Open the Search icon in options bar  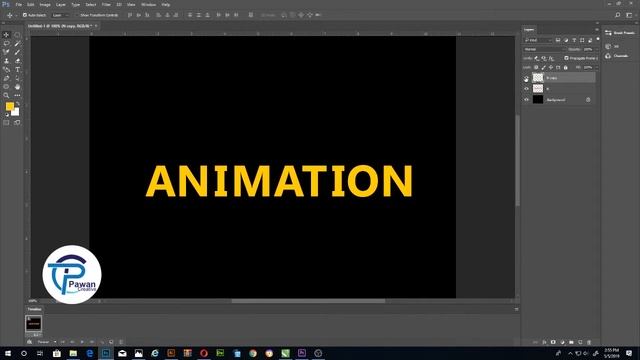[618, 15]
